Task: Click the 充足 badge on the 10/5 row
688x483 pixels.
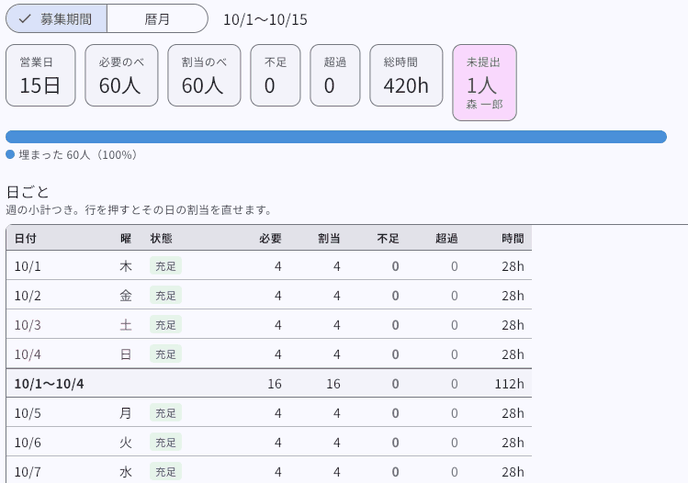Action: (165, 413)
